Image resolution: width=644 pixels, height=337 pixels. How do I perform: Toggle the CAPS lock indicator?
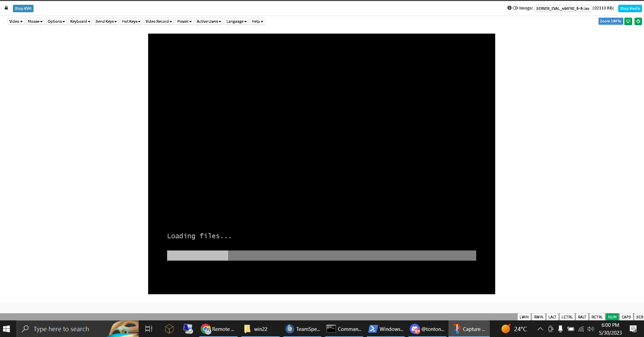click(626, 317)
